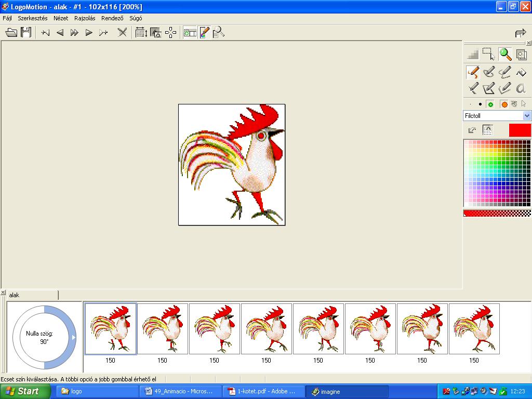The height and width of the screenshot is (399, 532).
Task: Choose the green circle brush size
Action: [x=490, y=104]
